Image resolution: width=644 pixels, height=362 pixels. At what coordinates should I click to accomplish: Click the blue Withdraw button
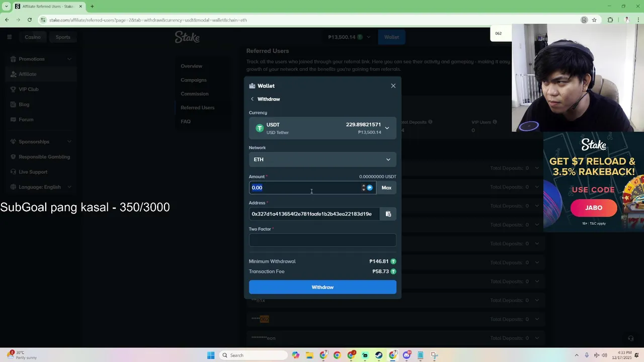click(x=323, y=287)
